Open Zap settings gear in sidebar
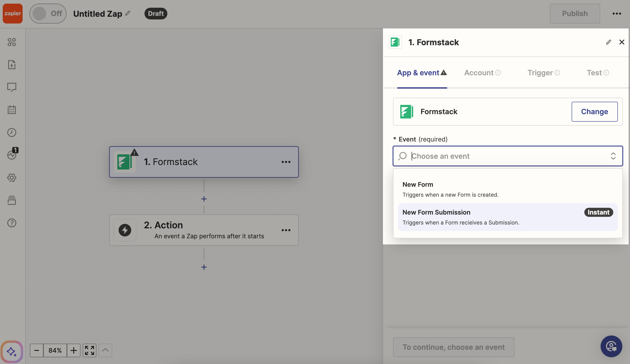Screen dimensions: 630x364 pyautogui.click(x=12, y=178)
